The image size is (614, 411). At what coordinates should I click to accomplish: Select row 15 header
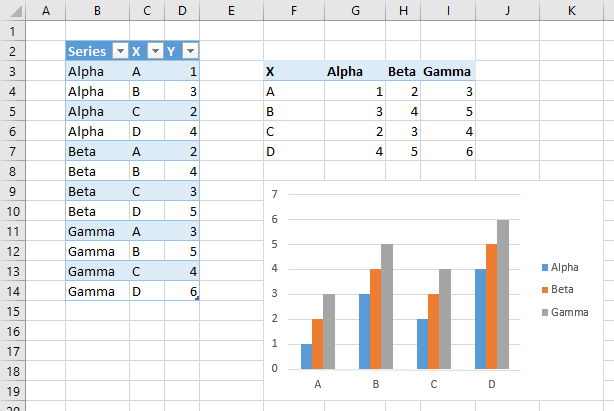(x=13, y=311)
